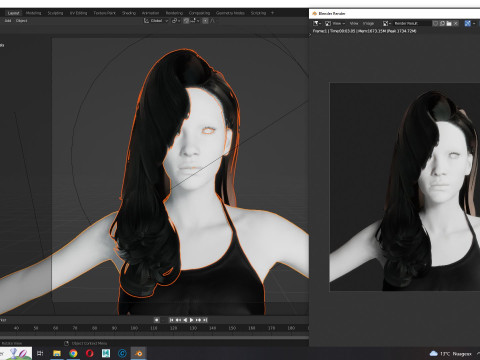Open the Add menu in 3D viewport
480x360 pixels.
pyautogui.click(x=8, y=21)
